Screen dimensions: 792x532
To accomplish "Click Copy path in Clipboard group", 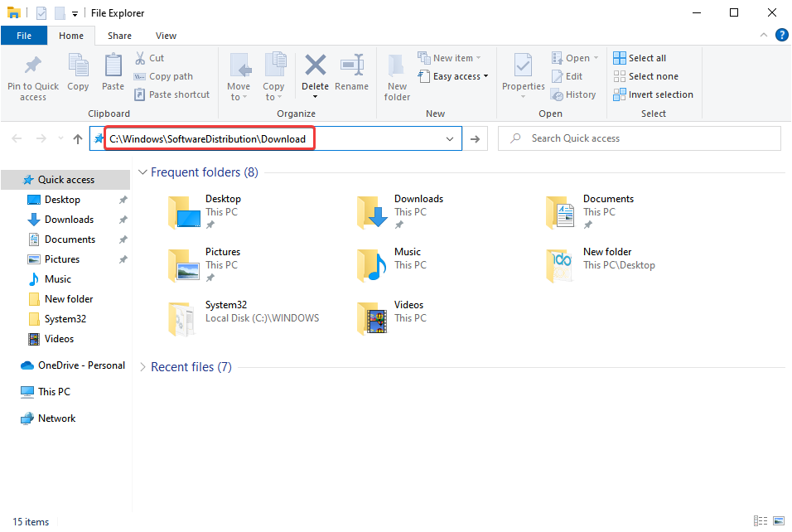I will pyautogui.click(x=163, y=76).
